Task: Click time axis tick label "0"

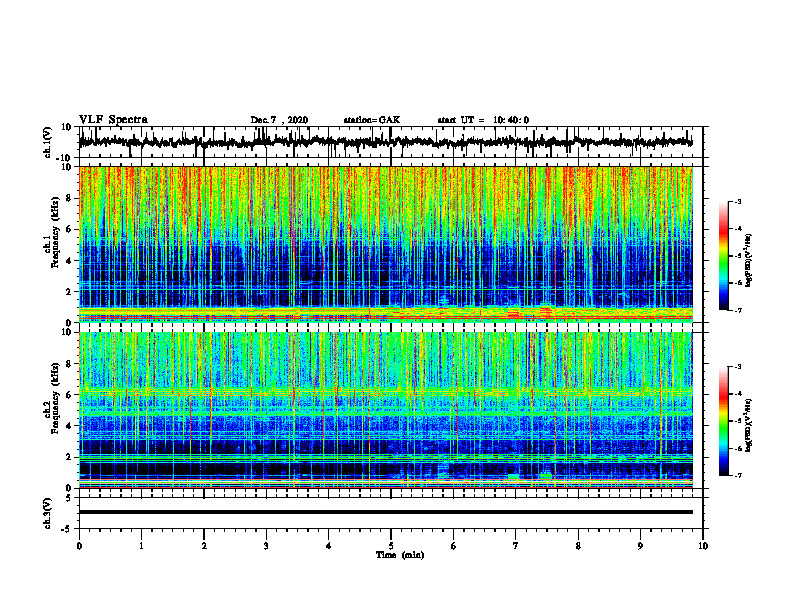Action: click(x=79, y=546)
